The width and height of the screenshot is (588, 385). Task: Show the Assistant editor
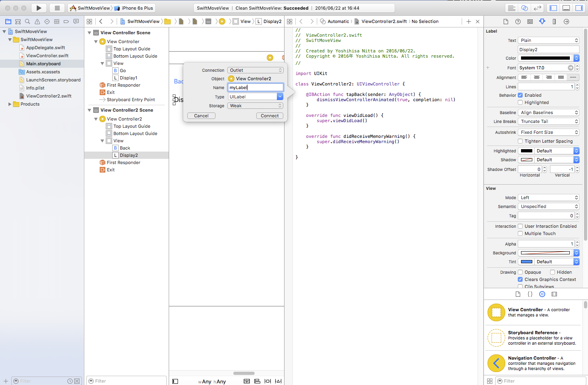pyautogui.click(x=525, y=8)
